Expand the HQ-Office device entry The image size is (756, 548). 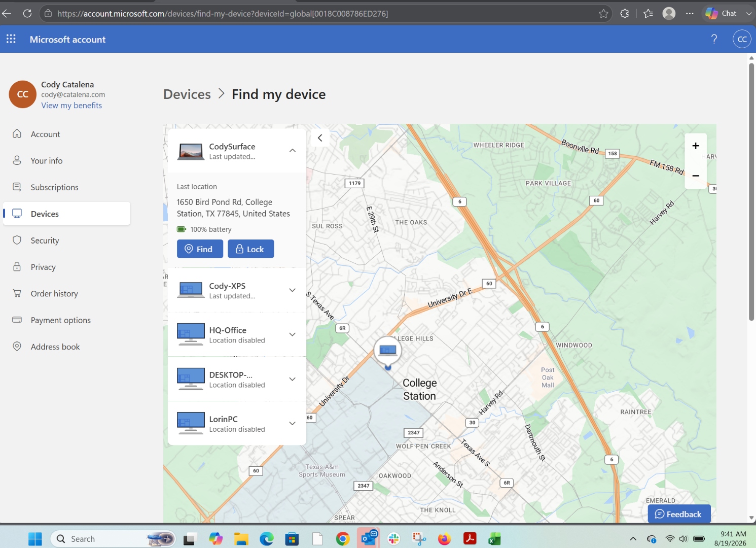point(293,334)
